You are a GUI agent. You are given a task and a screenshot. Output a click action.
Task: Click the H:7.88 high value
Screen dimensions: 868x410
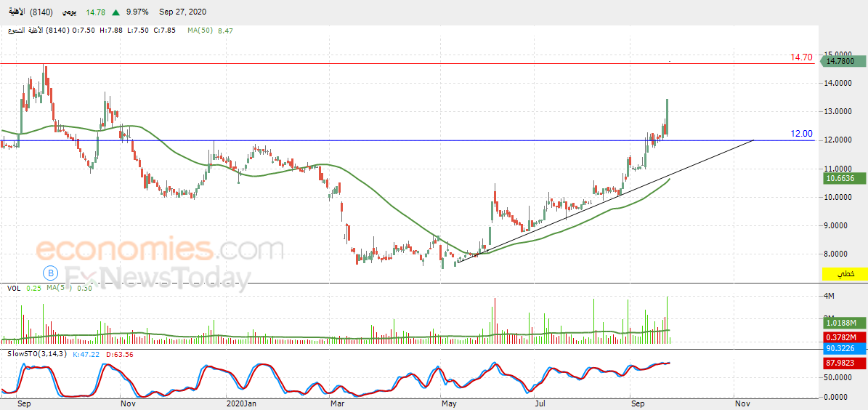(x=110, y=31)
